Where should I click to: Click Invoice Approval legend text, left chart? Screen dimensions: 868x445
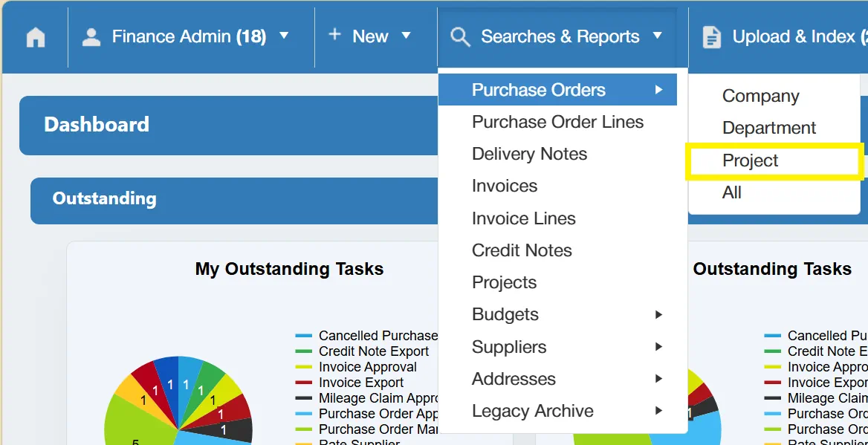pos(368,367)
